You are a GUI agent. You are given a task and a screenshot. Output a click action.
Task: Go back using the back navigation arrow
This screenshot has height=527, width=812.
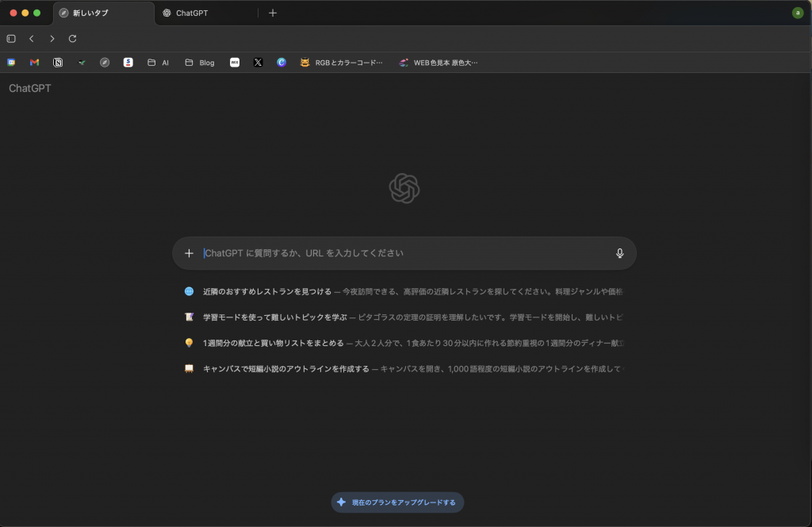tap(31, 38)
